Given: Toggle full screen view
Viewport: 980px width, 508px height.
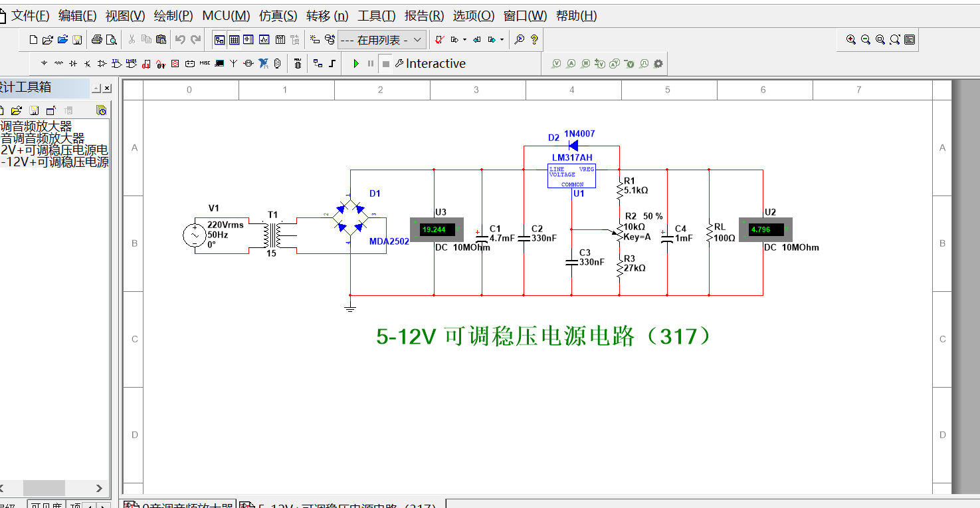Looking at the screenshot, I should point(910,40).
